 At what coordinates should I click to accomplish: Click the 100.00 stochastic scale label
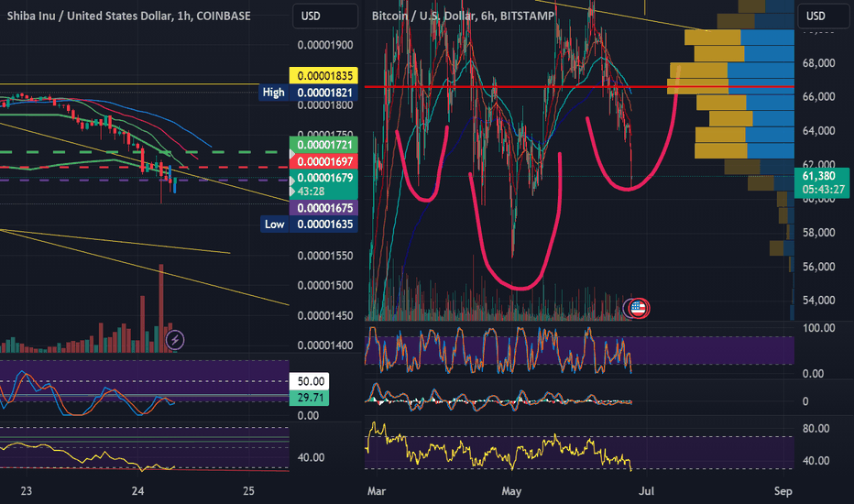[818, 327]
